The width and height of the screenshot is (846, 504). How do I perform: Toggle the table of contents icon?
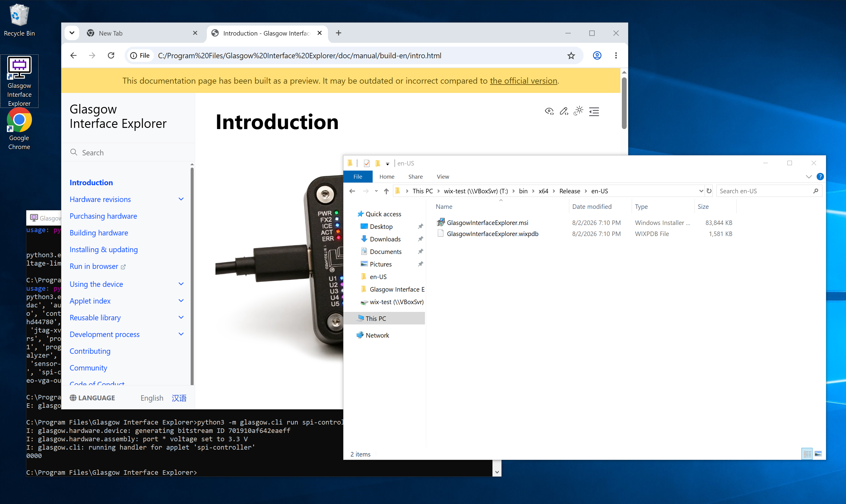click(x=594, y=111)
